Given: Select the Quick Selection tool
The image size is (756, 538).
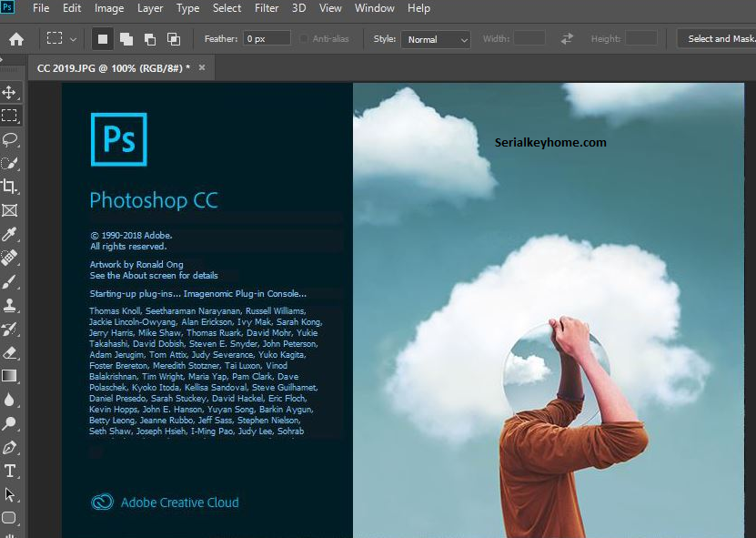Looking at the screenshot, I should tap(10, 163).
